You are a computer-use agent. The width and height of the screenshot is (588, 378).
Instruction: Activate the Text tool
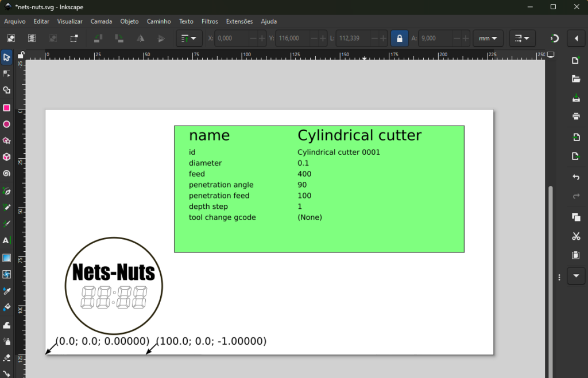tap(7, 241)
